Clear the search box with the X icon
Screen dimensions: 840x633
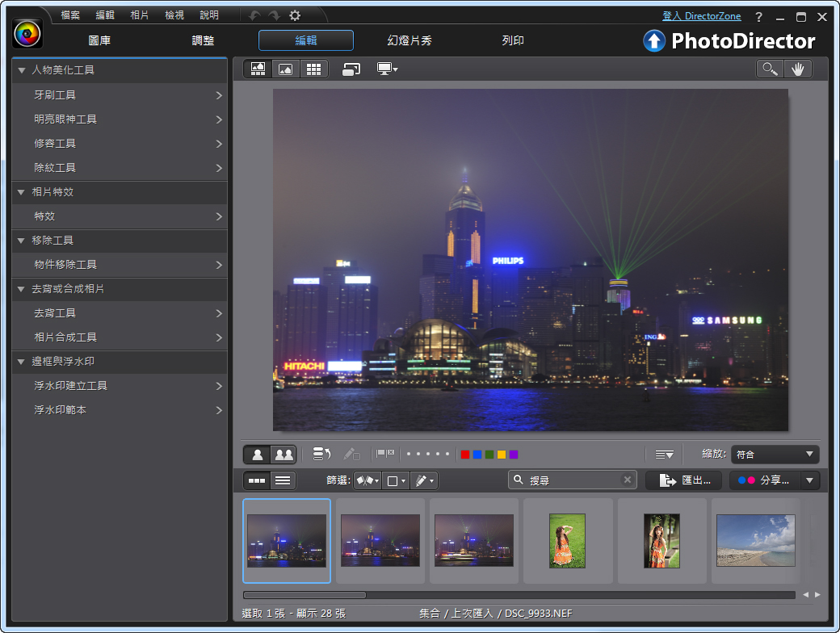pos(628,480)
